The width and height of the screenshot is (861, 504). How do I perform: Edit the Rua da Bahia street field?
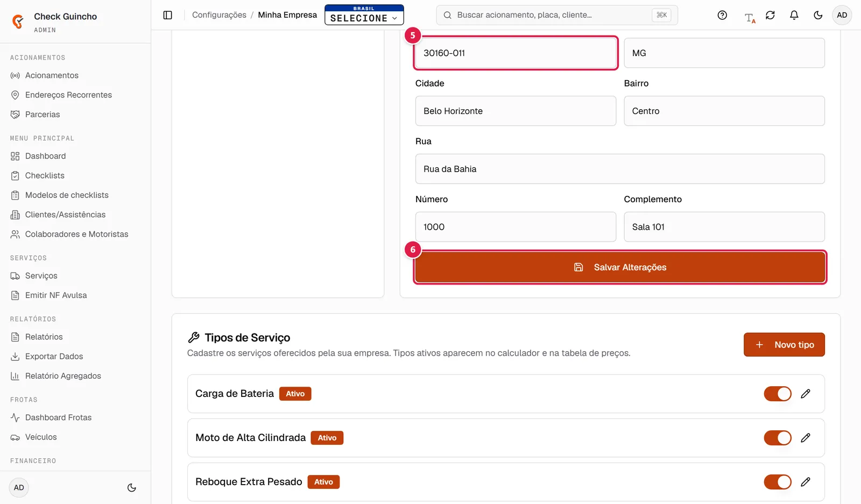point(620,169)
